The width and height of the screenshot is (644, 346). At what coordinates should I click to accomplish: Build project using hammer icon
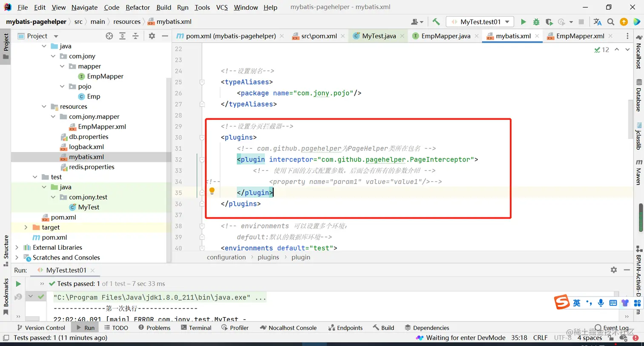click(x=436, y=22)
